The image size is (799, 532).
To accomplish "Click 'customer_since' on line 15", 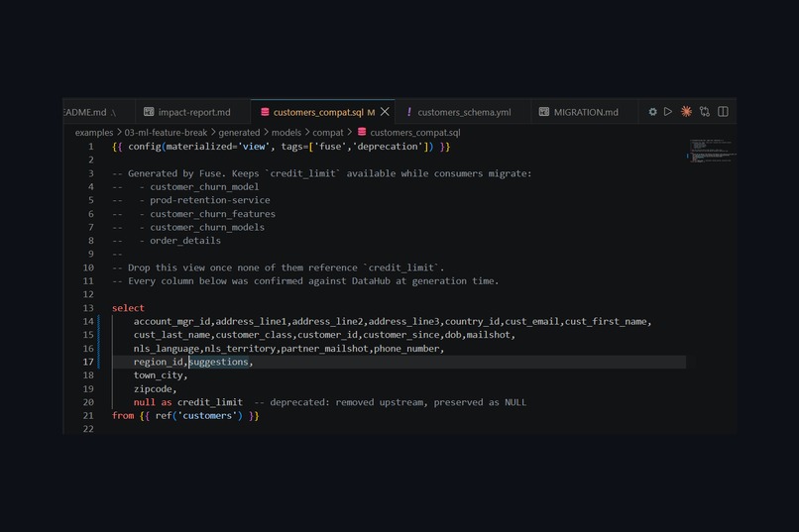I will coord(401,335).
